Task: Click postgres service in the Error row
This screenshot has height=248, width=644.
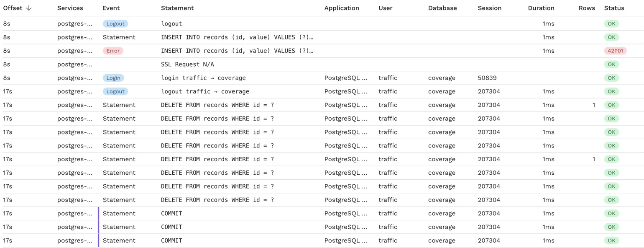Action: tap(75, 51)
